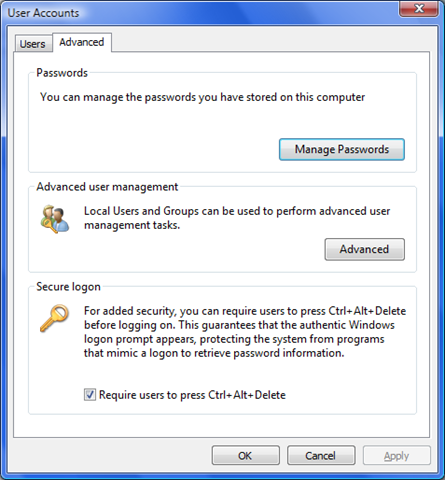
Task: Open Local Users and Groups via Advanced button
Action: (x=364, y=249)
